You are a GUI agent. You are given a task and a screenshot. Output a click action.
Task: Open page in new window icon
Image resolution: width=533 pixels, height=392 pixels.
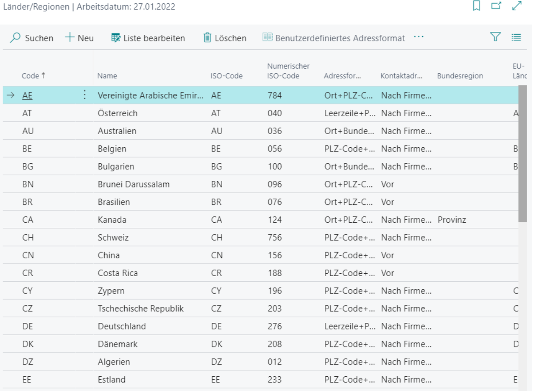coord(496,6)
